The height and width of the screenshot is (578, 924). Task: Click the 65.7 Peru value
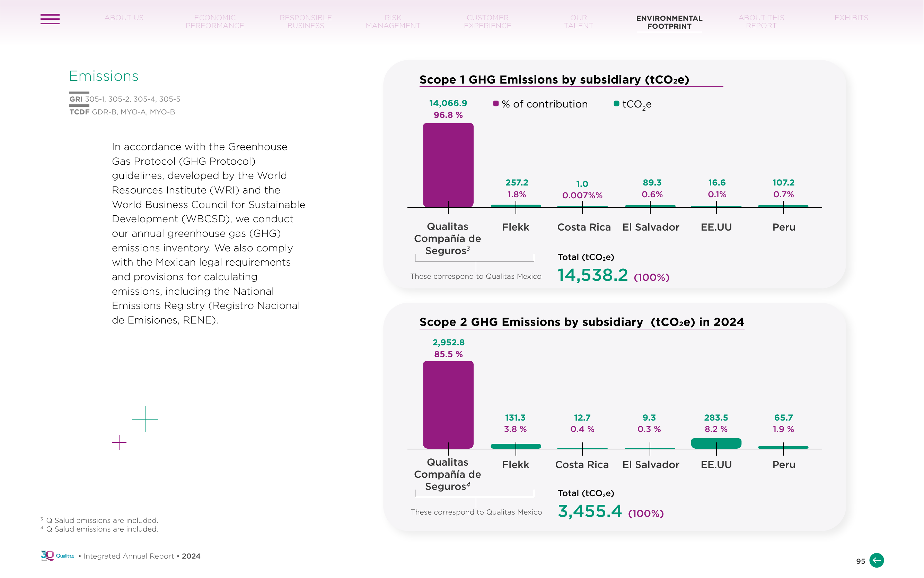click(x=783, y=418)
